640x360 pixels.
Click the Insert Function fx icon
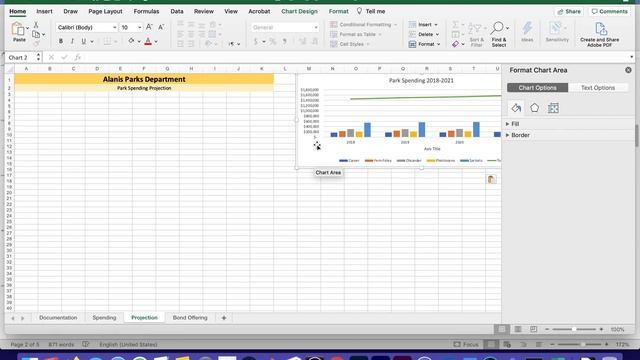click(x=78, y=58)
